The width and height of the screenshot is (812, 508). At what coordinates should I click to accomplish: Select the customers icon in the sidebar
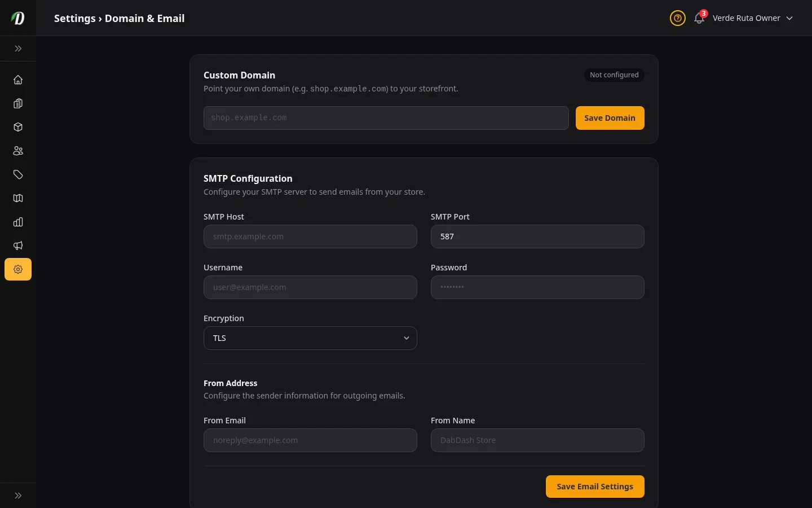point(18,151)
